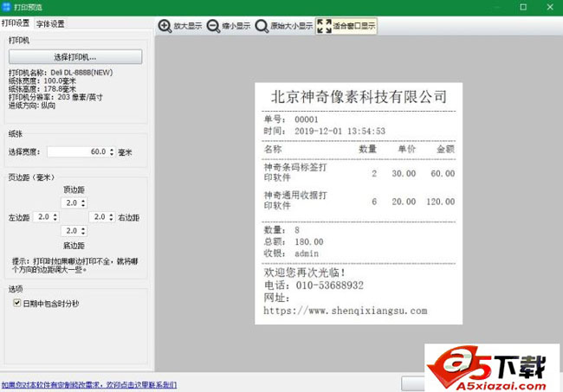The image size is (563, 392).
Task: Click the app icon in the title bar
Action: (6, 6)
